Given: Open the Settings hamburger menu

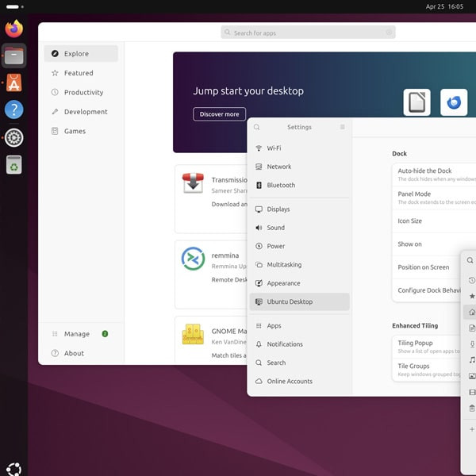Looking at the screenshot, I should click(343, 127).
